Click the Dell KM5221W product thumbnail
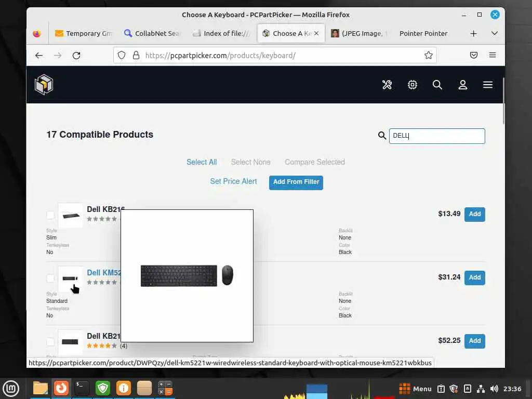532x399 pixels. click(70, 279)
